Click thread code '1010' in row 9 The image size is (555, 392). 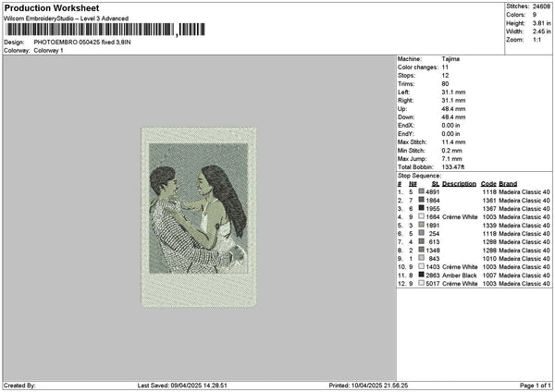pyautogui.click(x=489, y=259)
